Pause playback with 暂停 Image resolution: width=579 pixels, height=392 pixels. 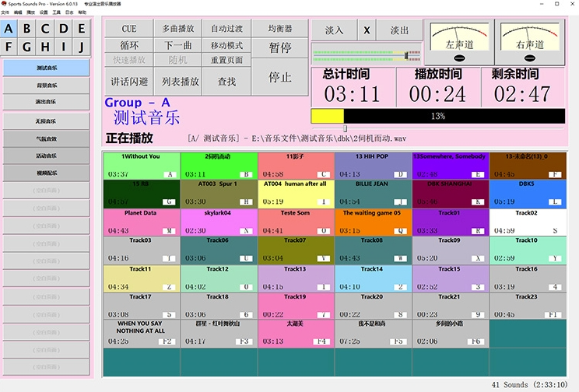coord(280,47)
